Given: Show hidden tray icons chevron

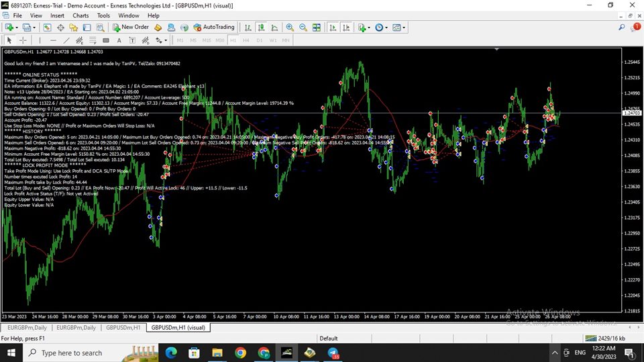Looking at the screenshot, I should (555, 353).
